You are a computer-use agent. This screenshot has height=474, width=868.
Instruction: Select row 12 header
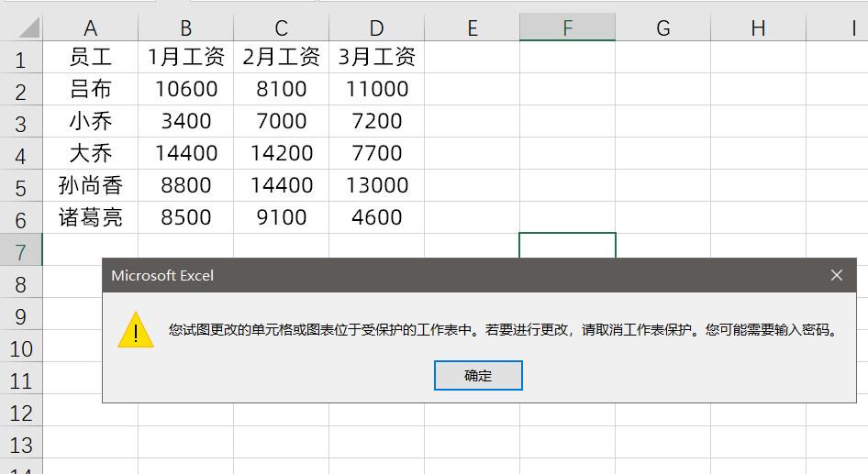21,411
